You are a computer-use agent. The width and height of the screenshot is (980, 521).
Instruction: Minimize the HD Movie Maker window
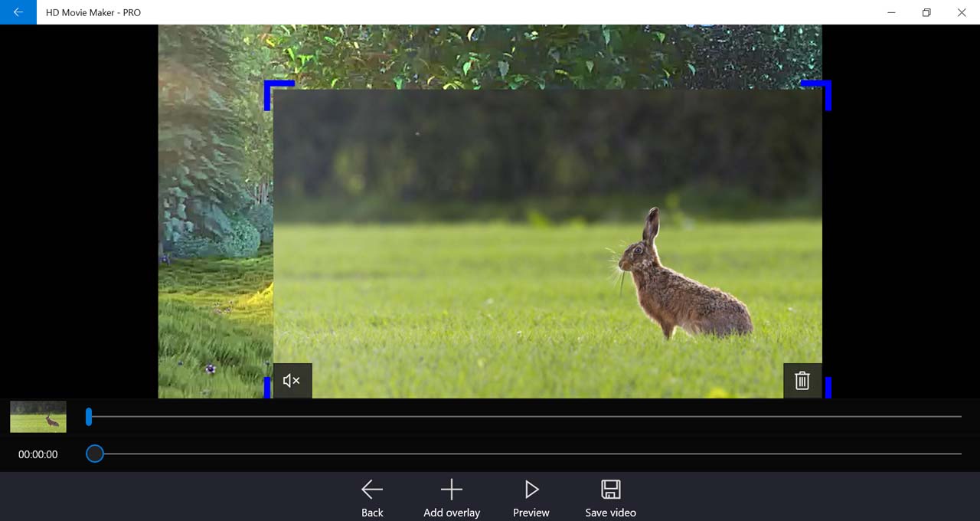point(891,12)
